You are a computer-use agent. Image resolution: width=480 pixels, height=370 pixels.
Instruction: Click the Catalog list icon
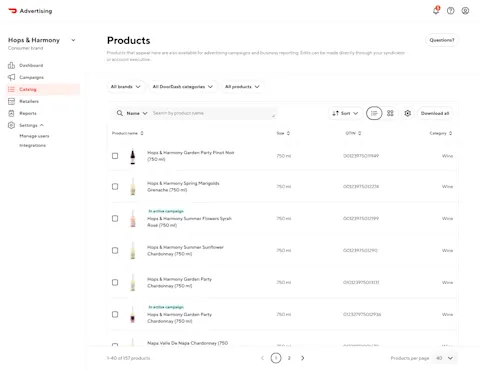pos(11,89)
